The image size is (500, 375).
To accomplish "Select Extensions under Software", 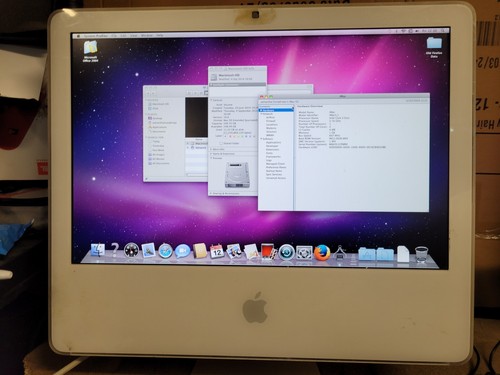I will click(272, 149).
